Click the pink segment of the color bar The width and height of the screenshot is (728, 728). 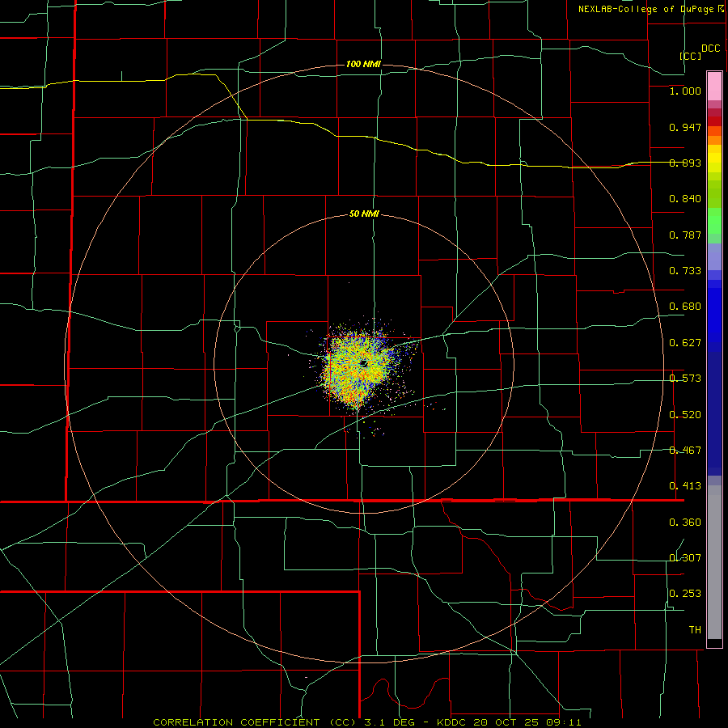pos(714,86)
